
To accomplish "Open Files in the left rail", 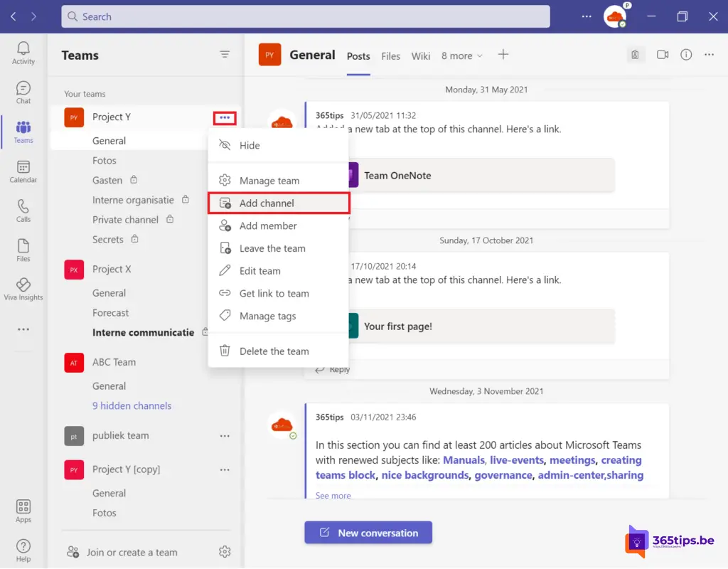I will tap(23, 251).
